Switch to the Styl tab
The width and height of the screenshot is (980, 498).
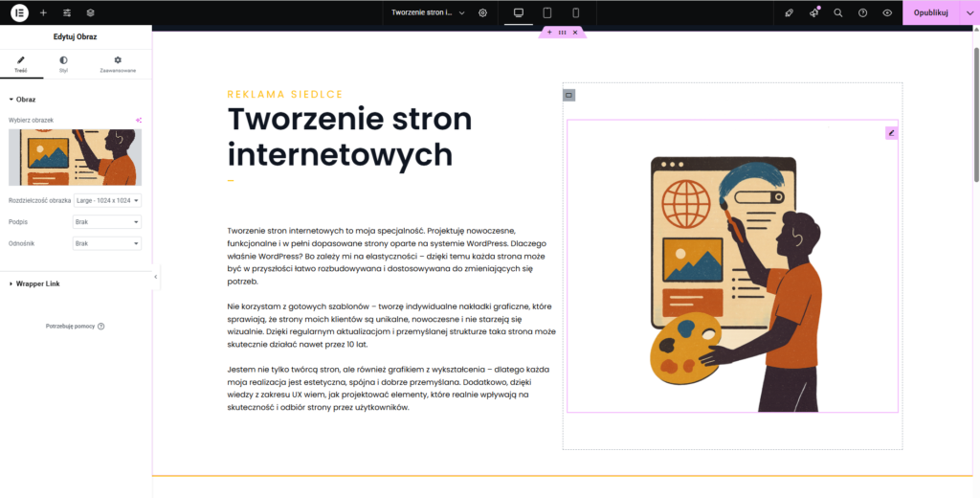click(63, 64)
